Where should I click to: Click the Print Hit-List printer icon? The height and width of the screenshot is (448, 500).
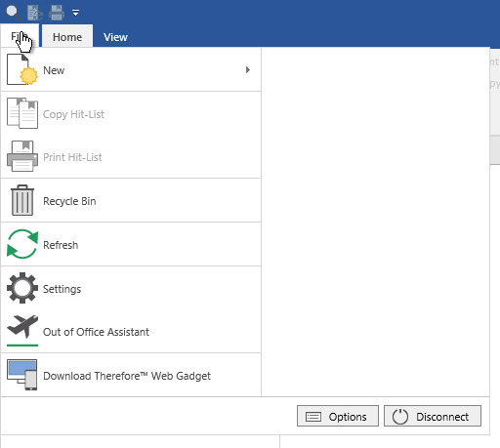22,156
